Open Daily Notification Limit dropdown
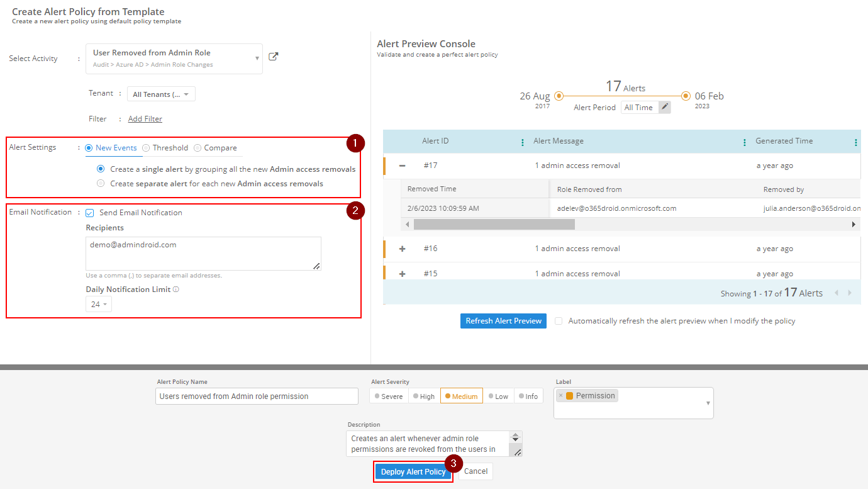868x489 pixels. [99, 305]
